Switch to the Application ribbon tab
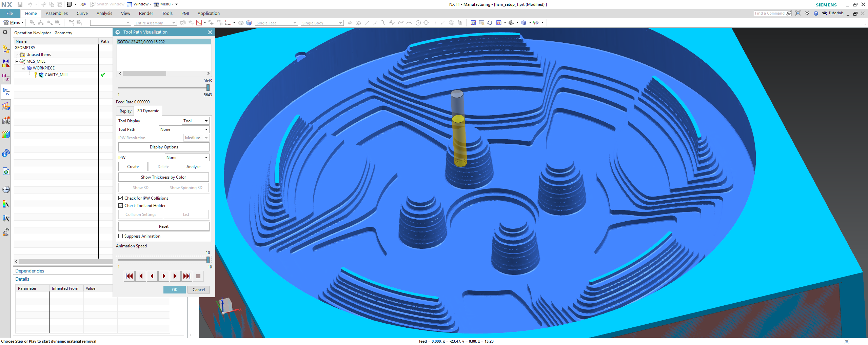868x345 pixels. coord(209,13)
